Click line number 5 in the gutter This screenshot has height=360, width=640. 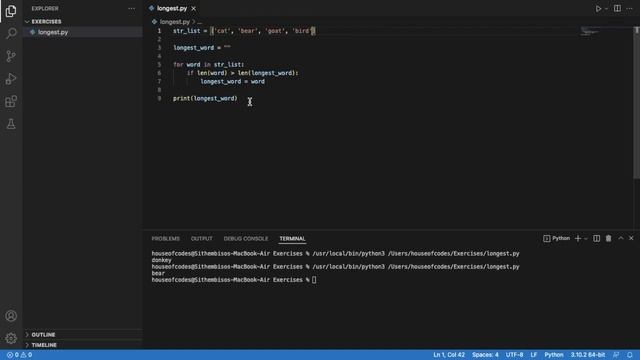pyautogui.click(x=159, y=64)
